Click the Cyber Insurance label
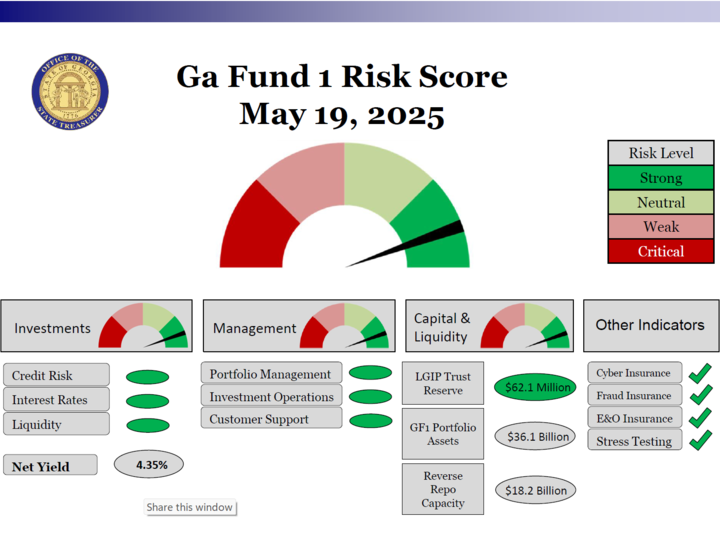This screenshot has width=720, height=540. tap(635, 373)
